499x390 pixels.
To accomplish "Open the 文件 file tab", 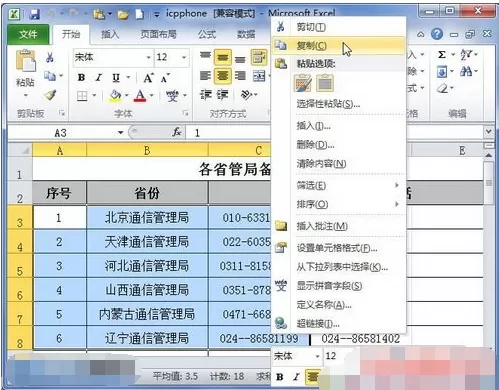I will click(28, 34).
